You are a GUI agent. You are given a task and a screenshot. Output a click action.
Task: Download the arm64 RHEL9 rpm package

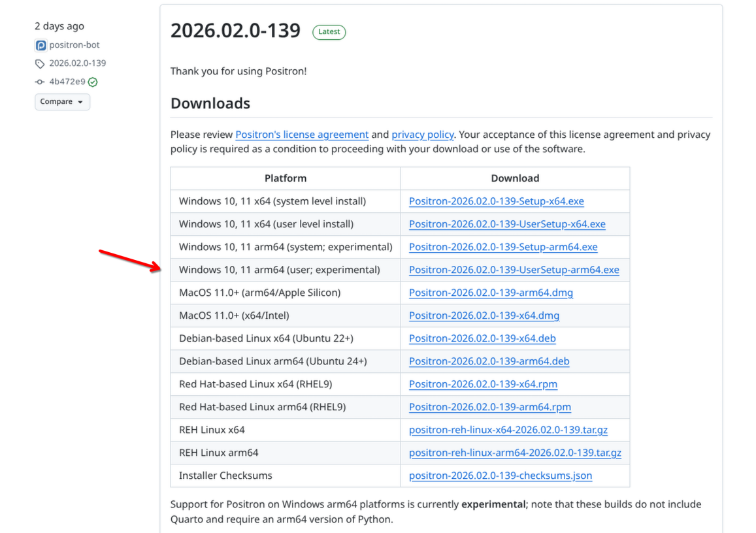coord(489,407)
